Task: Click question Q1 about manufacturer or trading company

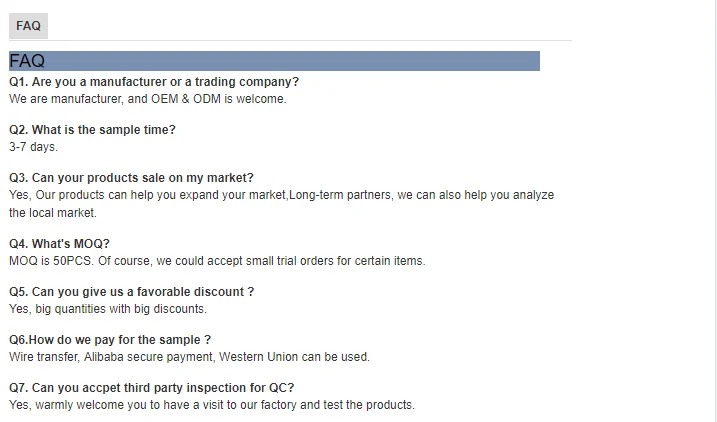Action: (x=154, y=82)
